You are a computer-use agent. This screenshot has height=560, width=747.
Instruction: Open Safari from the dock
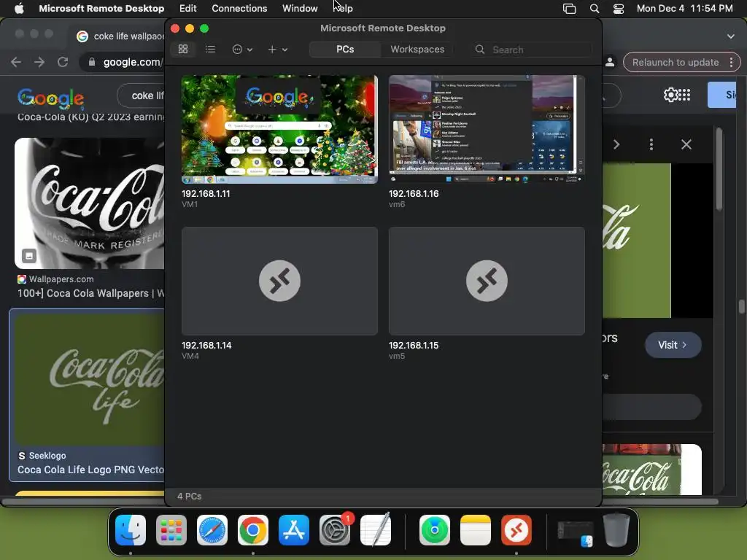click(x=212, y=530)
